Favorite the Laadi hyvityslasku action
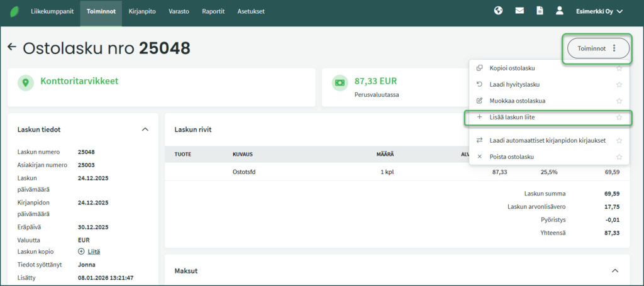Screen dimensions: 644x286 click(x=619, y=84)
